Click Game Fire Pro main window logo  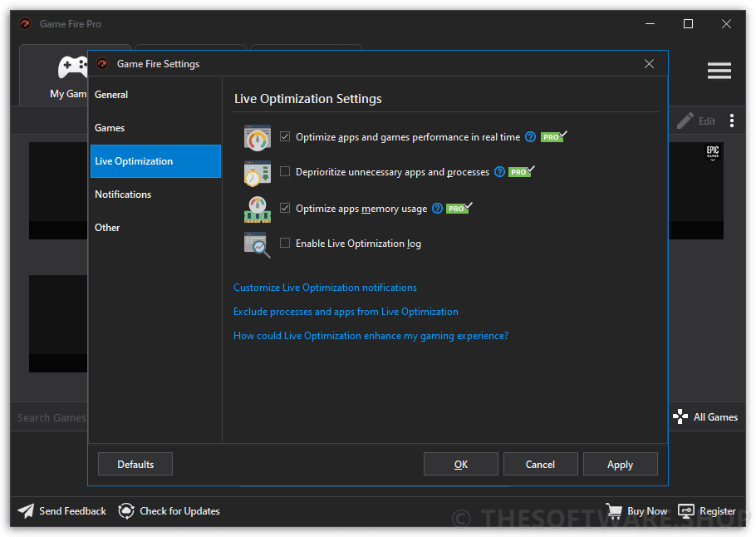(x=25, y=23)
